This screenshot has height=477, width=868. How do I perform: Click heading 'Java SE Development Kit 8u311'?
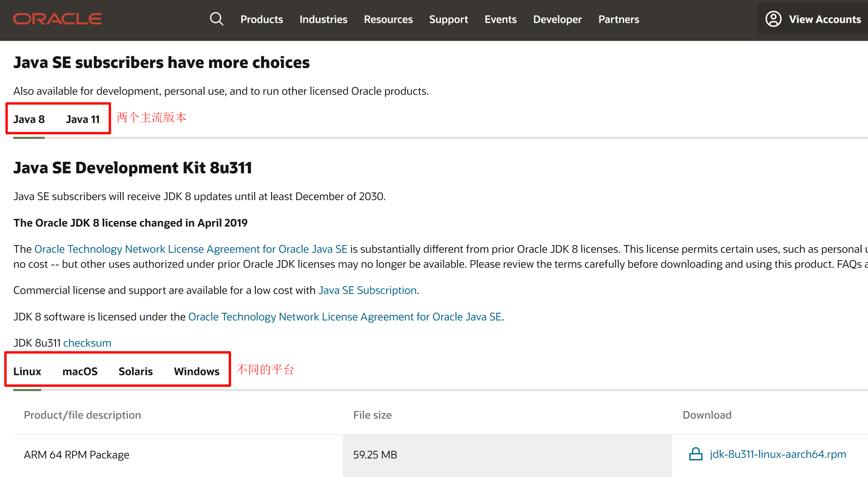pos(133,167)
